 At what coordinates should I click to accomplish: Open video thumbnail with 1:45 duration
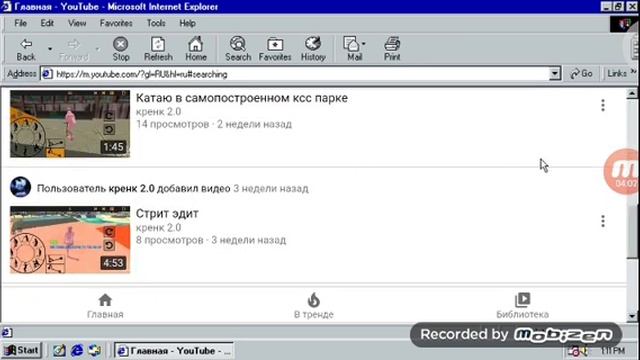pyautogui.click(x=70, y=124)
